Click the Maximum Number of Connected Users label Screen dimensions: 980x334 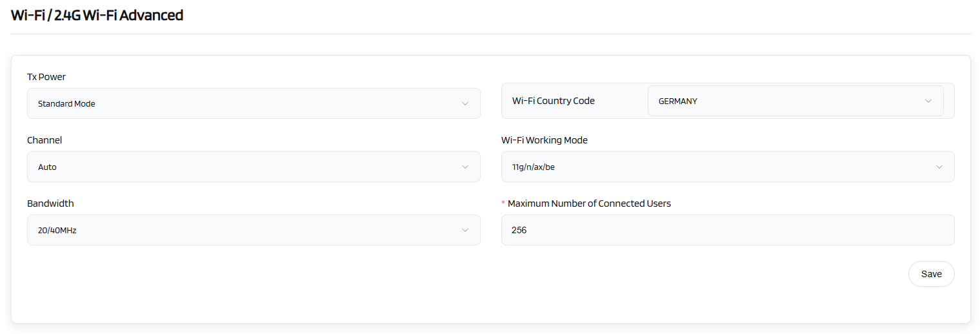click(589, 204)
